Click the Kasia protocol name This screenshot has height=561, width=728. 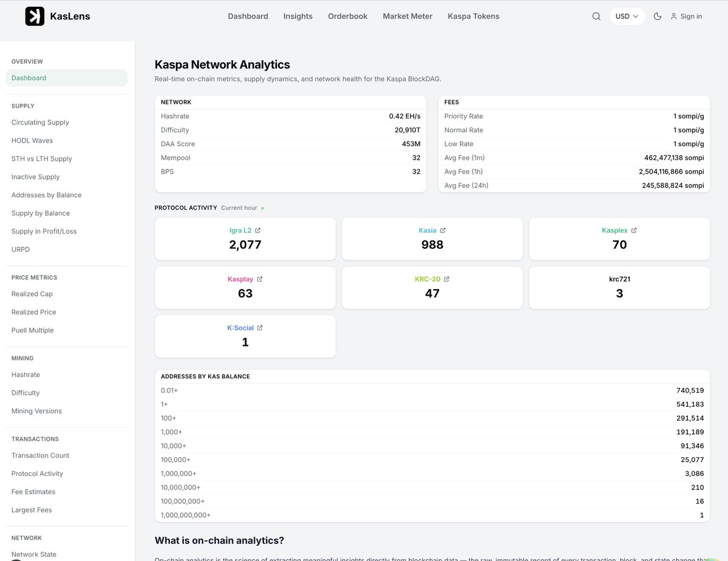(428, 231)
